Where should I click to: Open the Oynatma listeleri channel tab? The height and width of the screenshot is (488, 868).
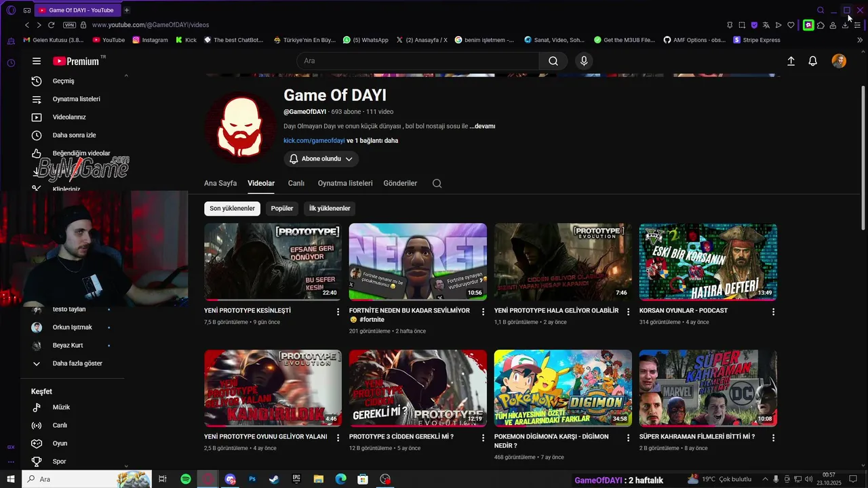tap(345, 183)
